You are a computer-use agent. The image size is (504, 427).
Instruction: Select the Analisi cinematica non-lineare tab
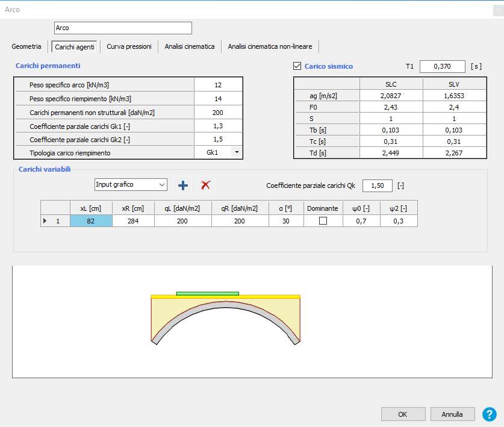[270, 46]
